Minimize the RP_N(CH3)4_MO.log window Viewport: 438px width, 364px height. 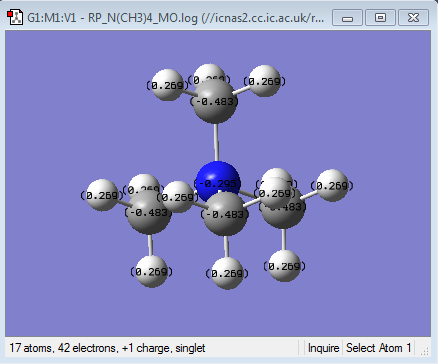pos(347,17)
